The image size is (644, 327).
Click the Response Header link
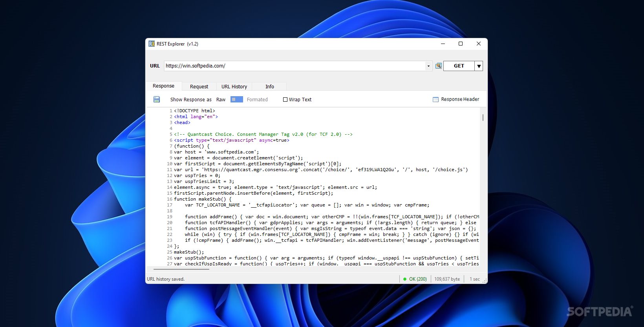point(460,99)
